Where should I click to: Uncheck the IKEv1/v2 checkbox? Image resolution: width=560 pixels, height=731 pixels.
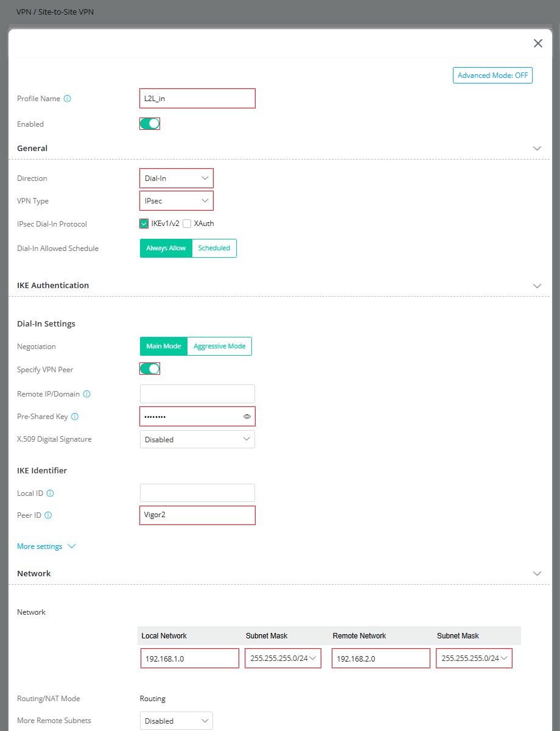(x=144, y=224)
